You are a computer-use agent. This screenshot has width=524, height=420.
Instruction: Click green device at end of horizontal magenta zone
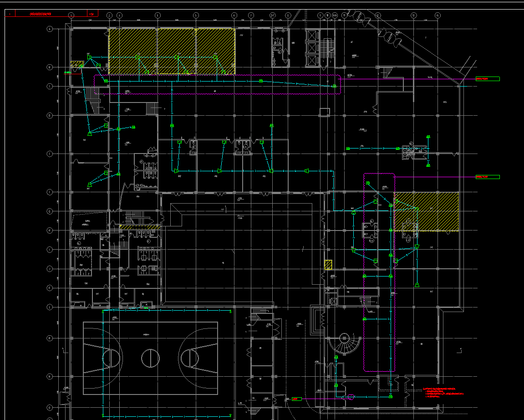point(334,86)
